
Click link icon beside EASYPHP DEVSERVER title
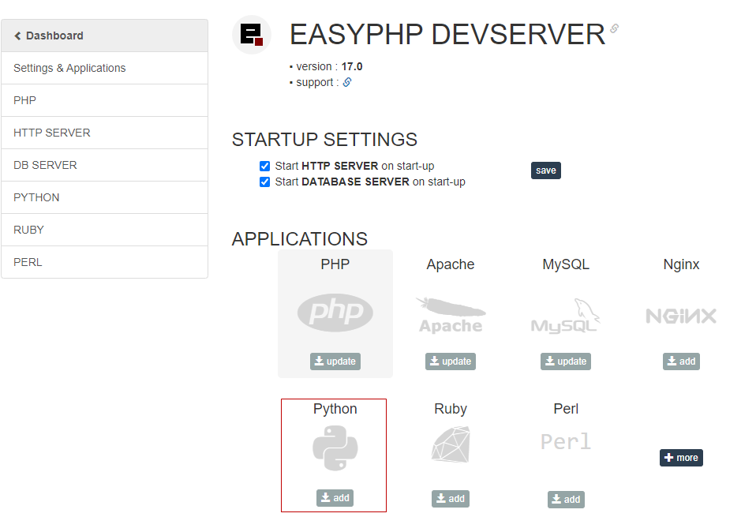pyautogui.click(x=614, y=28)
